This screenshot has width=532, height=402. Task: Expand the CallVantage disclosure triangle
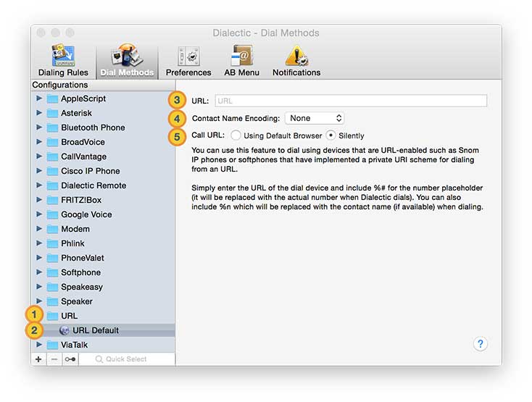point(39,156)
